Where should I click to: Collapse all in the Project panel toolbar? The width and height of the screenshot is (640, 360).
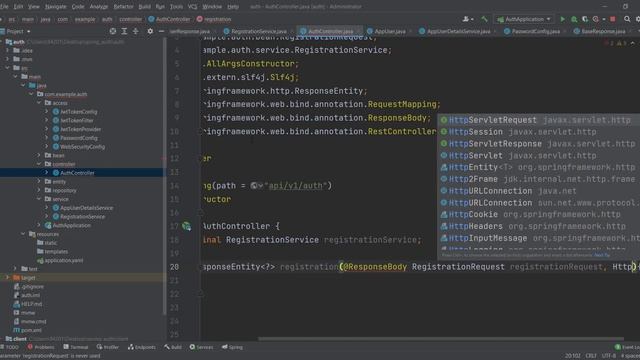(x=136, y=31)
